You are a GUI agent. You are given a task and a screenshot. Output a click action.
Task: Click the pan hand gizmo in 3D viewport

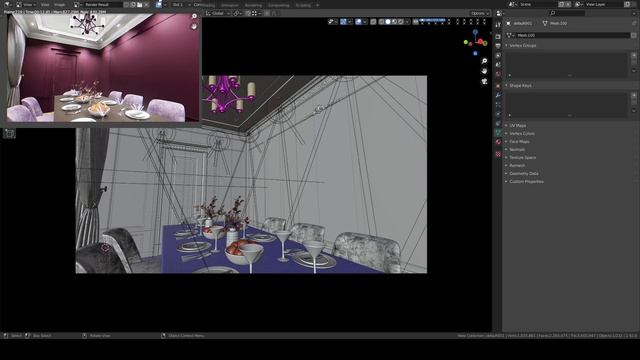pos(484,71)
